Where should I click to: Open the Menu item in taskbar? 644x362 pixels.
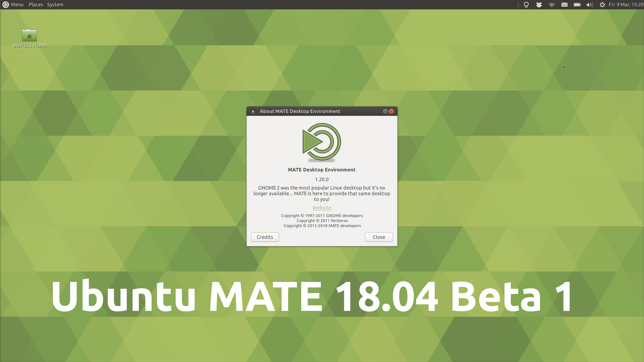tap(17, 4)
